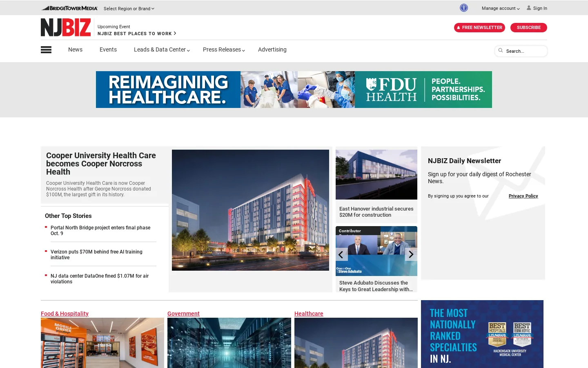Open the Healthcare section link
The image size is (588, 368).
click(x=309, y=314)
